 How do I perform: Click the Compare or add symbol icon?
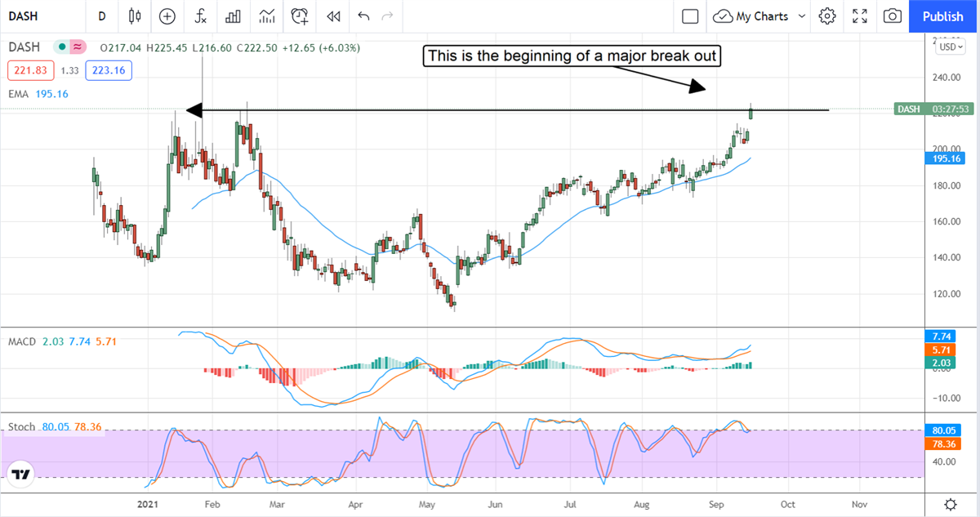(167, 16)
